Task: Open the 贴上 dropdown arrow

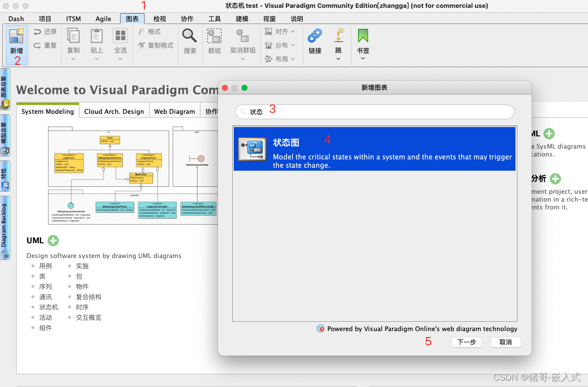Action: [97, 59]
